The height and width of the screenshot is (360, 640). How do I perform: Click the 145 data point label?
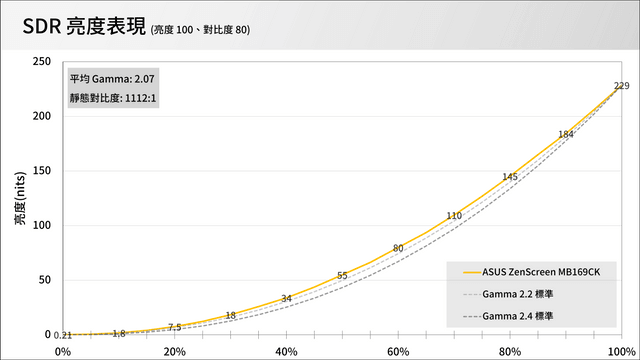click(510, 177)
